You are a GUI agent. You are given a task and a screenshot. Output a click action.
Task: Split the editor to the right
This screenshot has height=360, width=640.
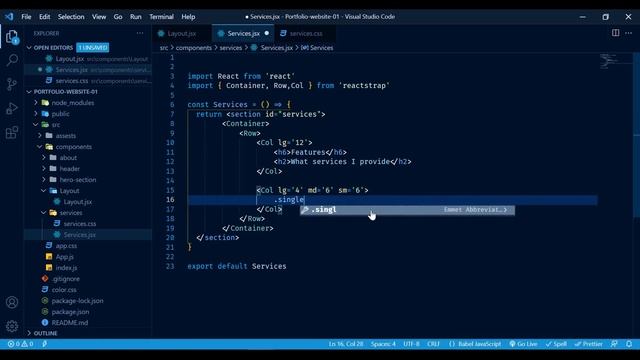click(x=615, y=33)
